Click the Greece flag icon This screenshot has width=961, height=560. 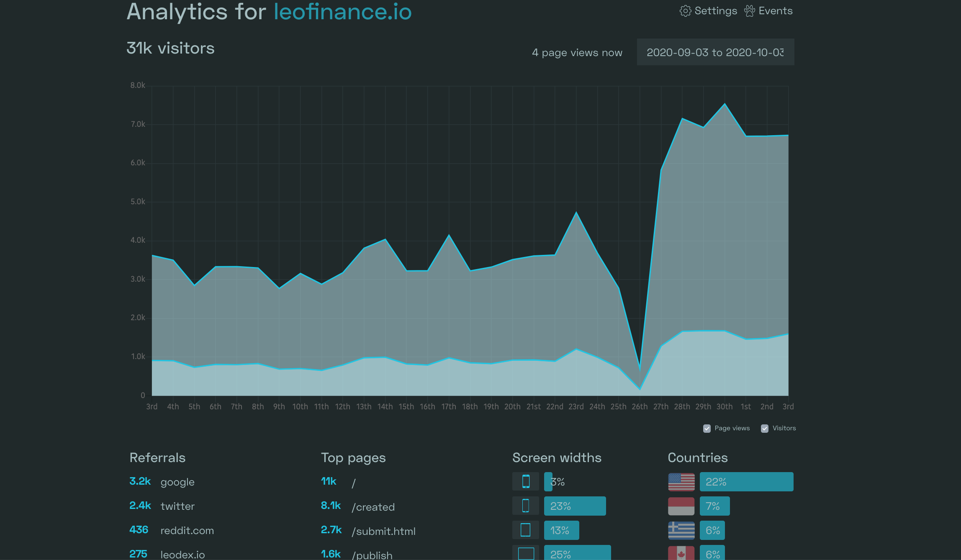[681, 530]
